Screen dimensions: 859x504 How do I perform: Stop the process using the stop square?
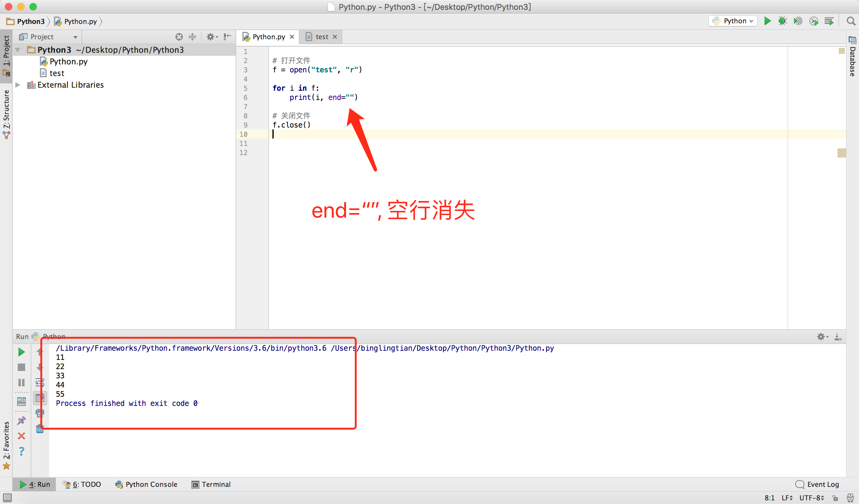(21, 368)
